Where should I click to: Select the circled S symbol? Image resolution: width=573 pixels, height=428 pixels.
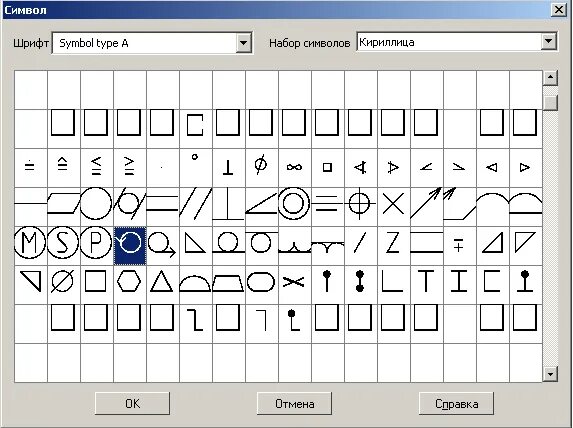pyautogui.click(x=63, y=243)
